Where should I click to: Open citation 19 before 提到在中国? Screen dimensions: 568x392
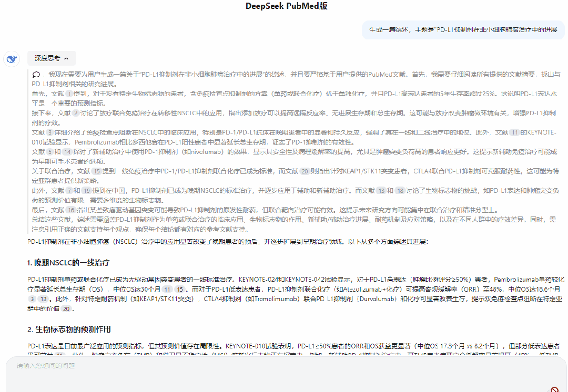pos(86,190)
